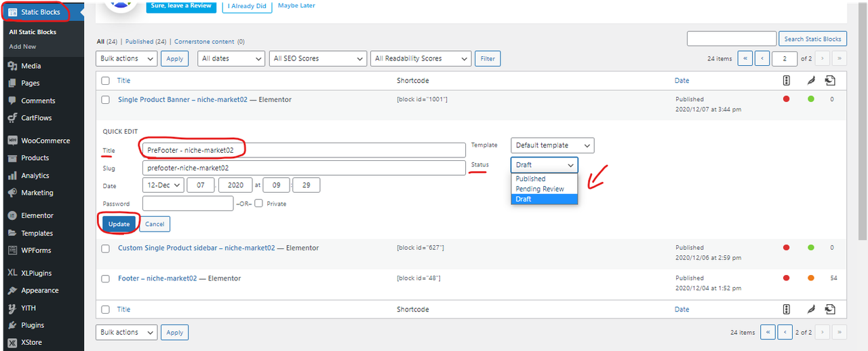Screen dimensions: 868x351
Task: Open the month dropdown showing 12-Dec
Action: [163, 185]
